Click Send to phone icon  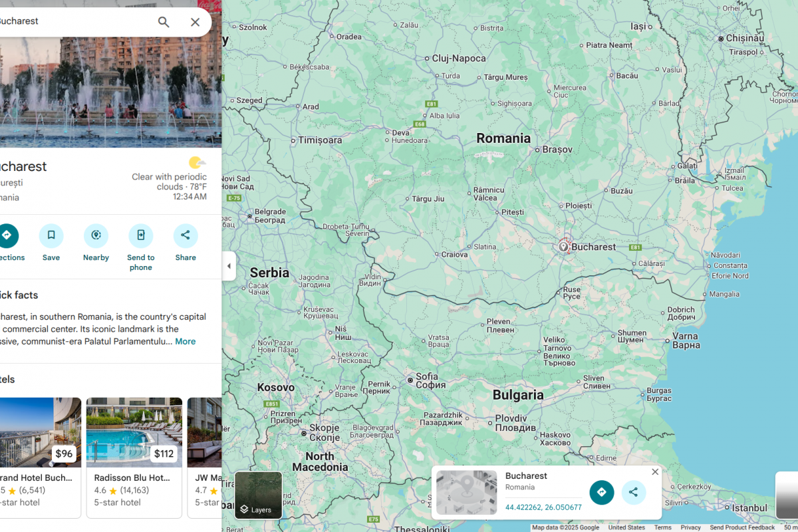click(x=140, y=235)
